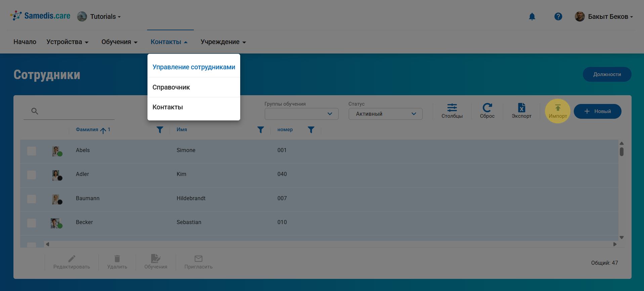The height and width of the screenshot is (291, 644).
Task: Open the Tutorials institution switcher
Action: point(99,16)
